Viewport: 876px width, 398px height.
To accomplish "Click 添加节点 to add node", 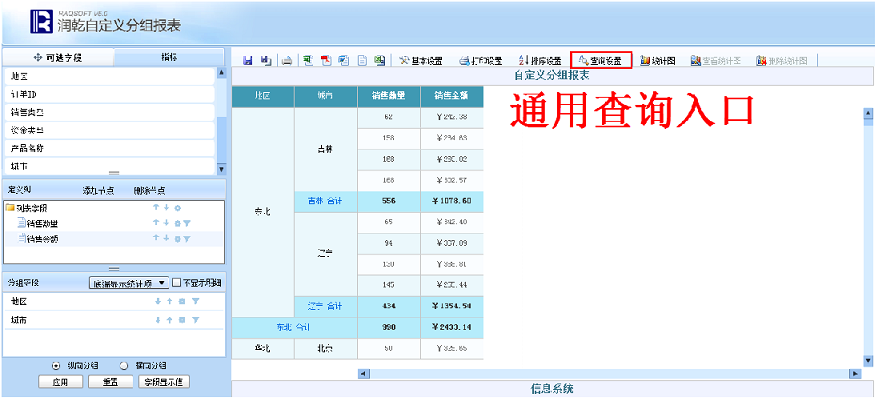I will point(99,191).
